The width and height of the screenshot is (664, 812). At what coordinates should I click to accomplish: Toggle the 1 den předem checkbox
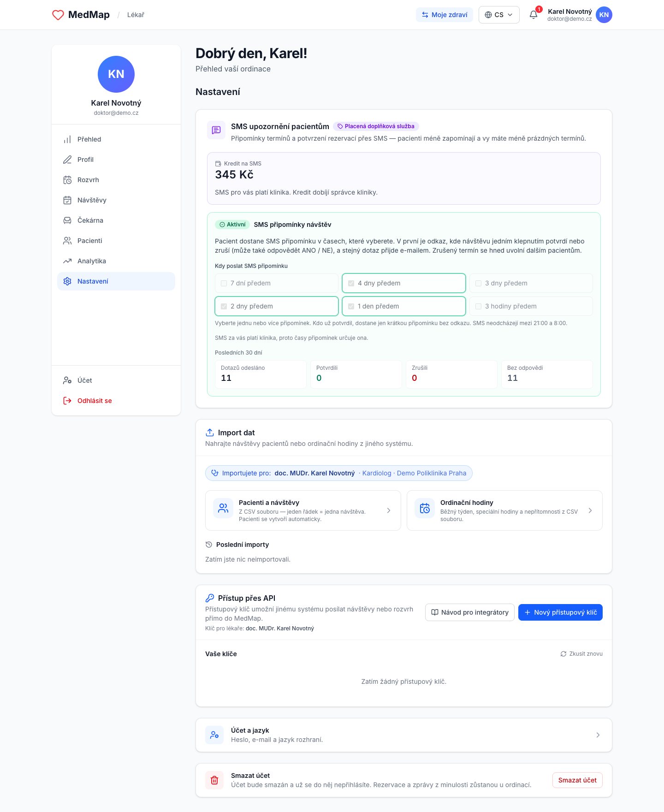[351, 306]
